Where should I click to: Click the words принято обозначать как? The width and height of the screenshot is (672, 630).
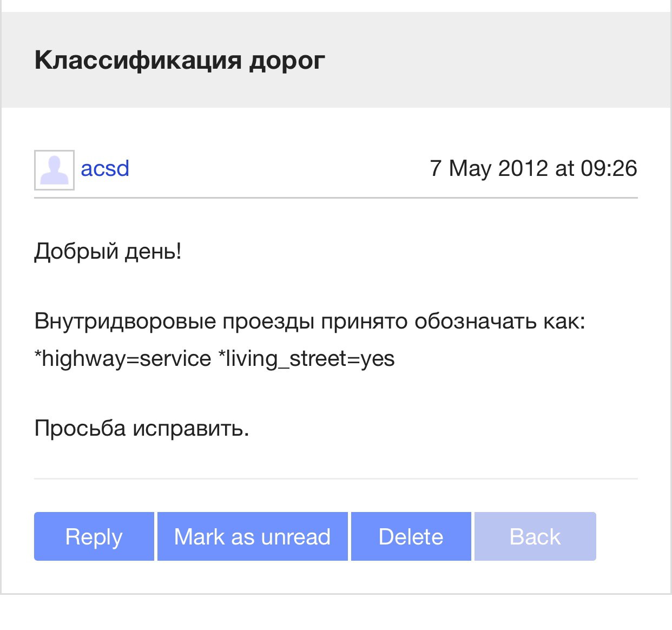(x=453, y=321)
